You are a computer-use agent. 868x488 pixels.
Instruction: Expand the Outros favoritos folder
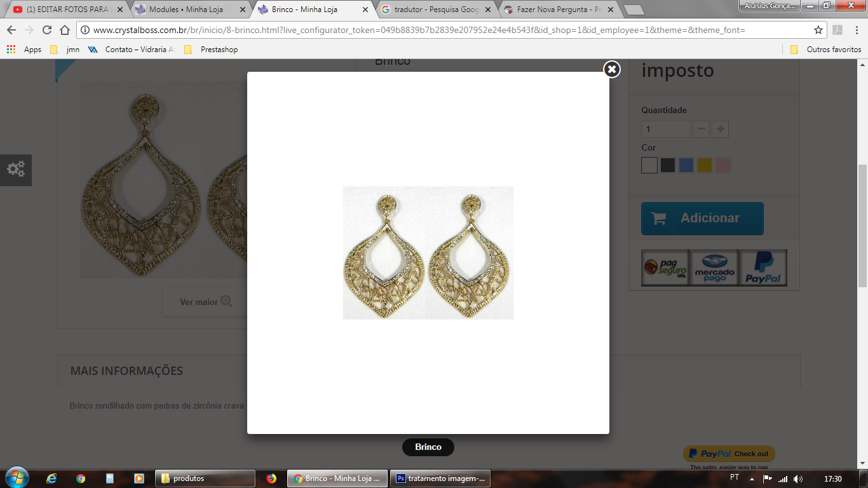click(825, 50)
